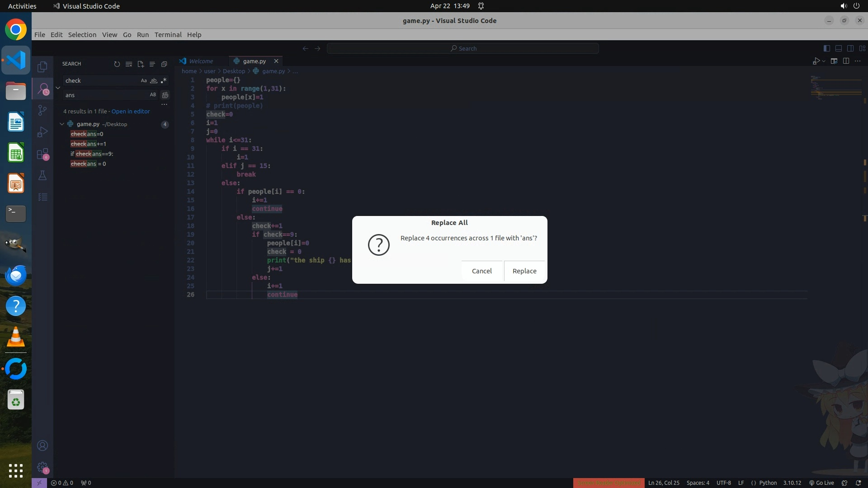Switch to the Welcome tab
The width and height of the screenshot is (868, 488).
tap(201, 61)
